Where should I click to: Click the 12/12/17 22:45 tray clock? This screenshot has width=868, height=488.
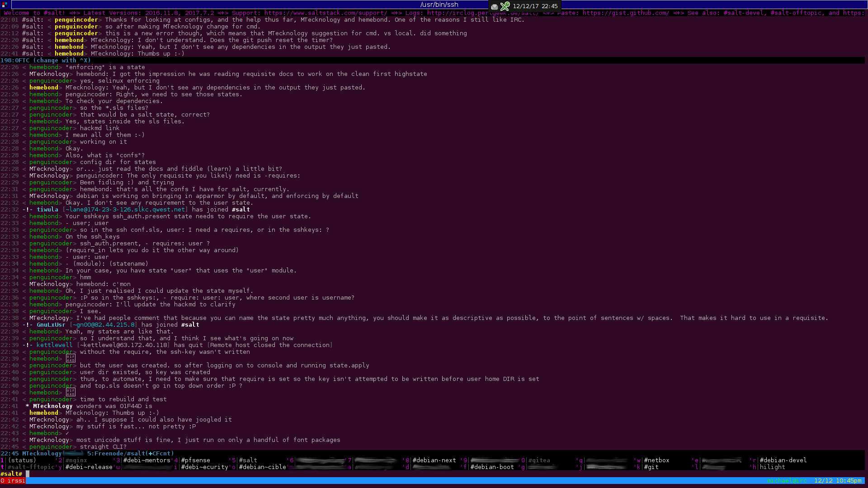(x=535, y=6)
